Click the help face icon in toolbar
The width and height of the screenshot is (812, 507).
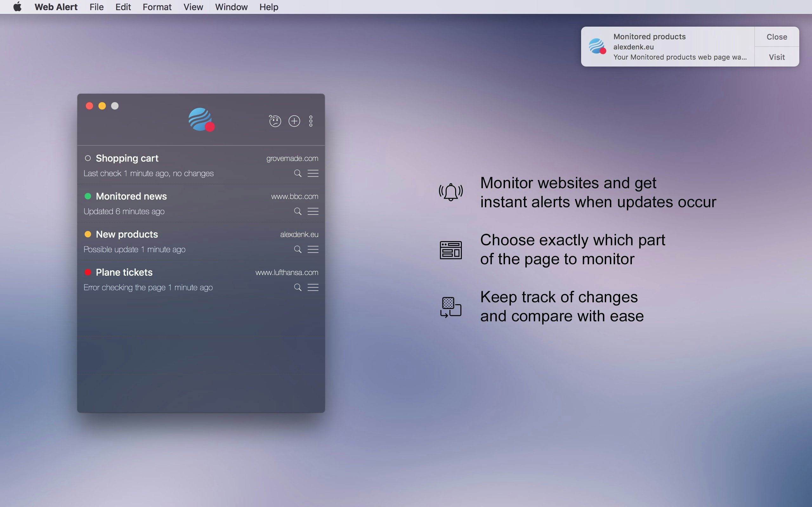[x=275, y=121]
